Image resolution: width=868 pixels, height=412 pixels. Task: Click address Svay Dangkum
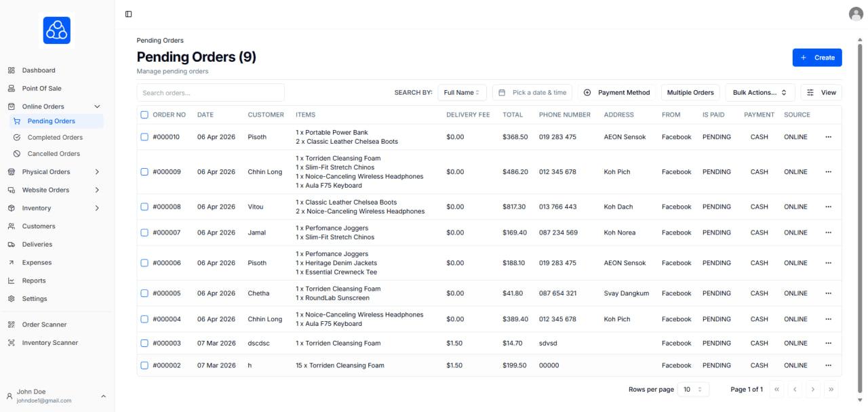coord(627,293)
